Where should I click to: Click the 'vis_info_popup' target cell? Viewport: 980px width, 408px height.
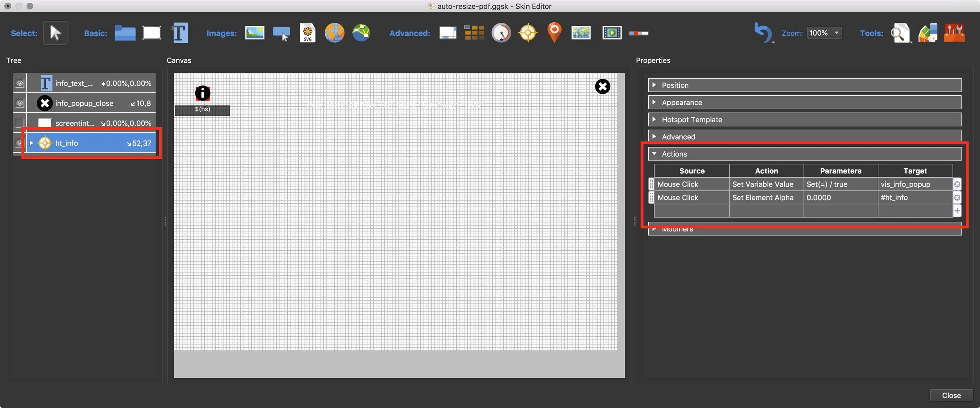pos(915,184)
